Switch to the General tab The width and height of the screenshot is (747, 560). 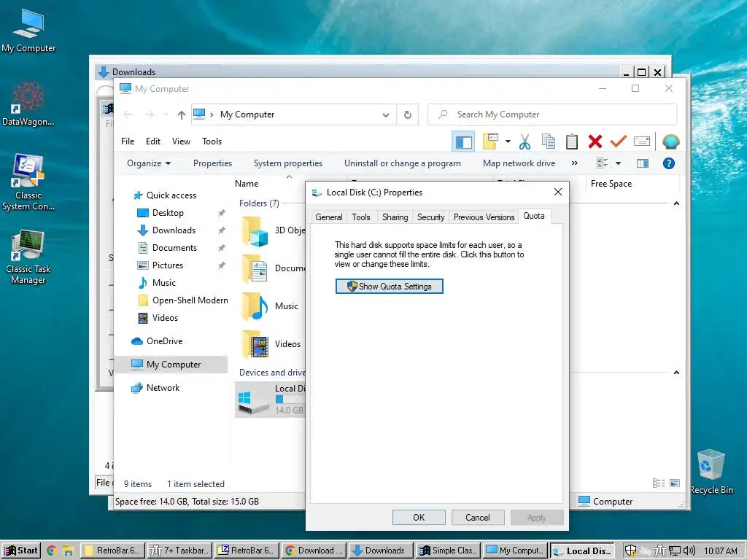click(329, 217)
